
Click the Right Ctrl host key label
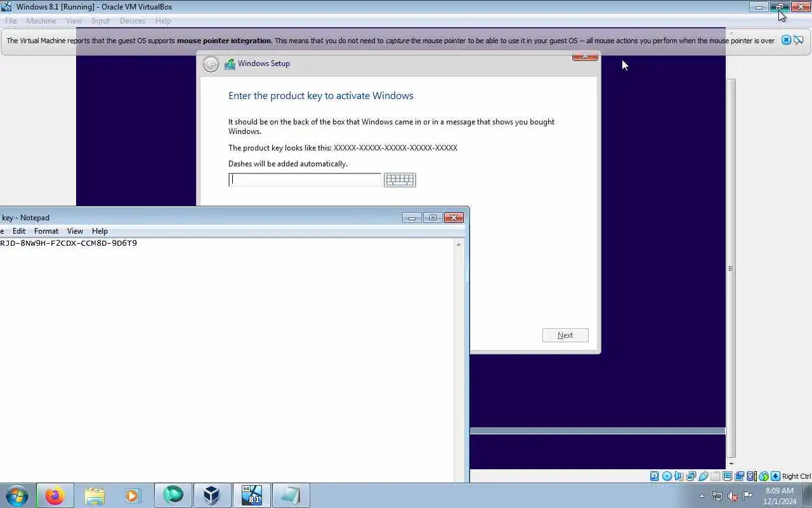tap(796, 476)
